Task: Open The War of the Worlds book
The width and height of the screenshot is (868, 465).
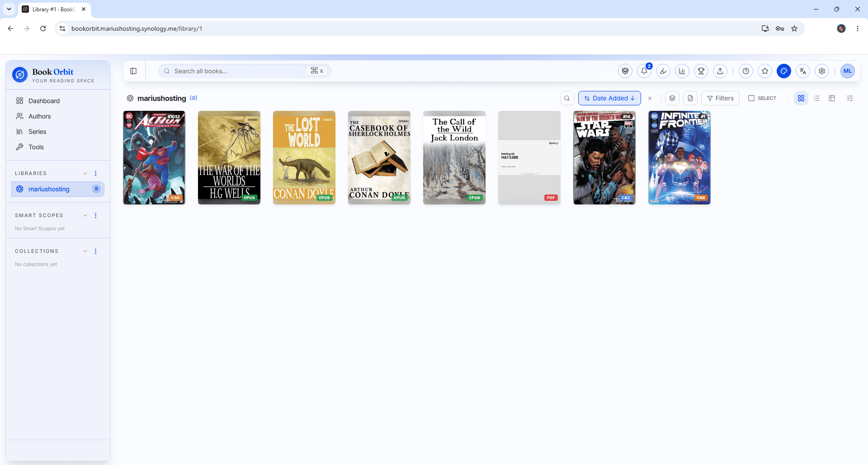Action: point(229,157)
